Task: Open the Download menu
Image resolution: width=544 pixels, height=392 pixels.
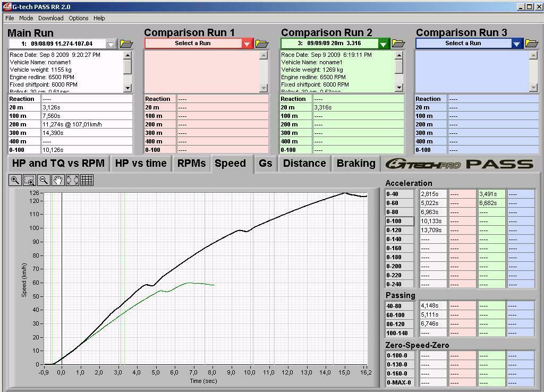Action: tap(50, 18)
